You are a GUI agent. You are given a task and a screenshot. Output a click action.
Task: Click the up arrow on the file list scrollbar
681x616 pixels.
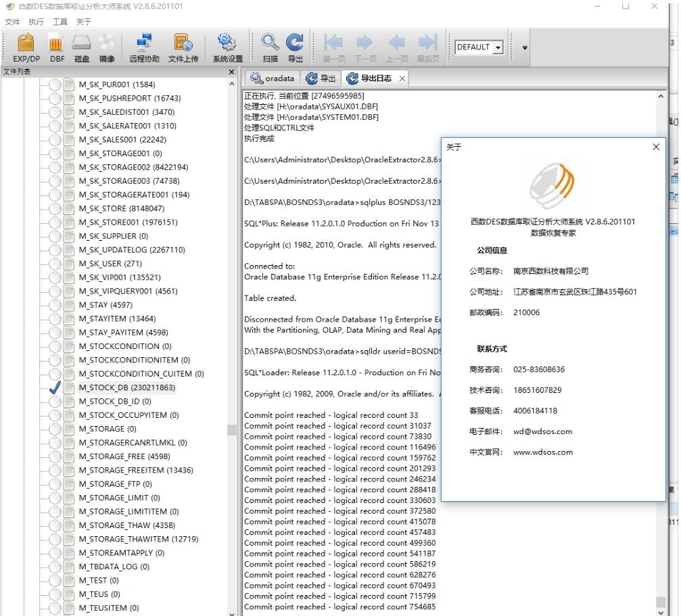(232, 84)
